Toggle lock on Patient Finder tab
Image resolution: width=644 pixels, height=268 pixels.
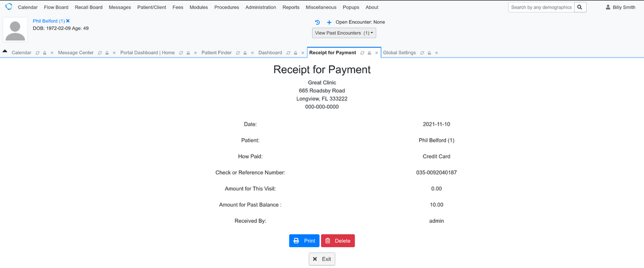coord(244,53)
